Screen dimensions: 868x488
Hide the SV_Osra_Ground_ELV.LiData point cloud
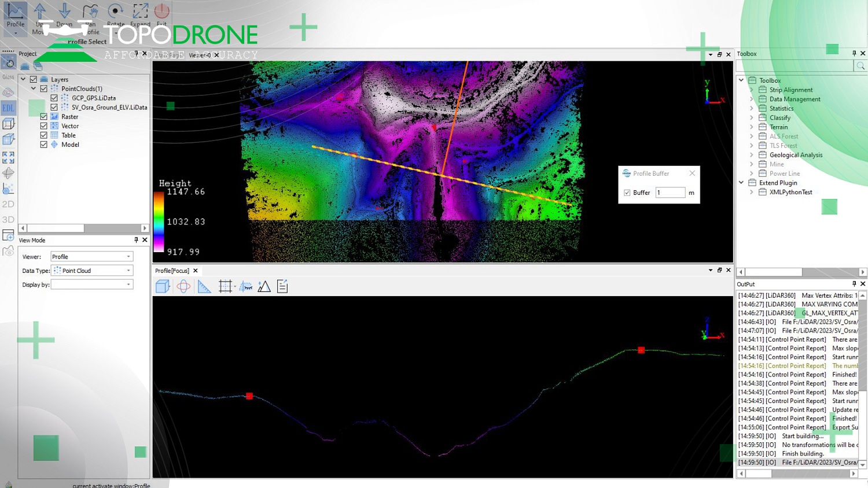pos(53,107)
